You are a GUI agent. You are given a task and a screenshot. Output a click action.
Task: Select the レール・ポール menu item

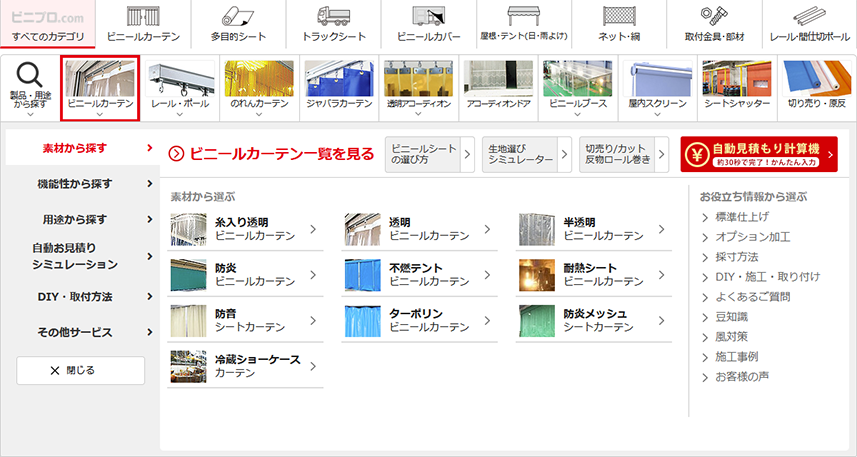(x=180, y=87)
